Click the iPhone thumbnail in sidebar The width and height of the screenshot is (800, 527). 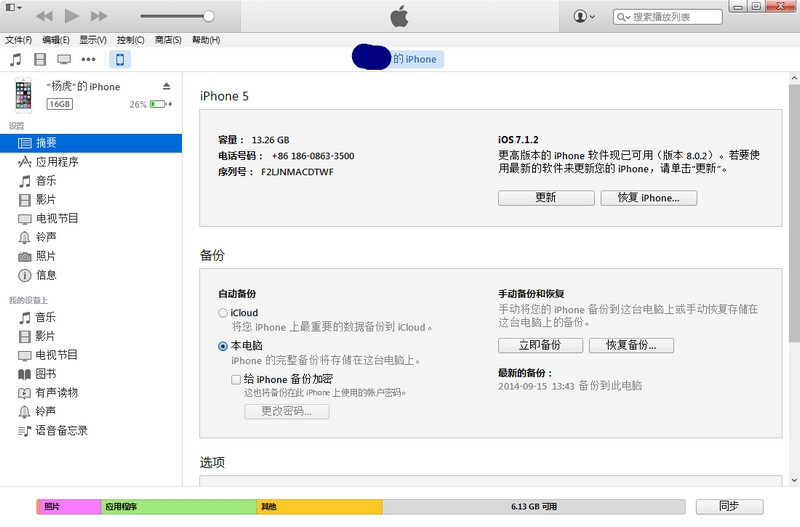click(23, 95)
